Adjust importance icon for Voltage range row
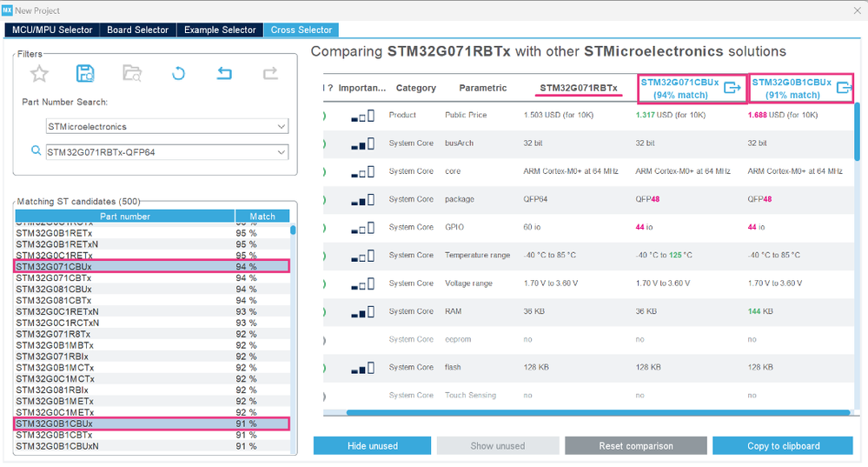868x467 pixels. tap(362, 284)
